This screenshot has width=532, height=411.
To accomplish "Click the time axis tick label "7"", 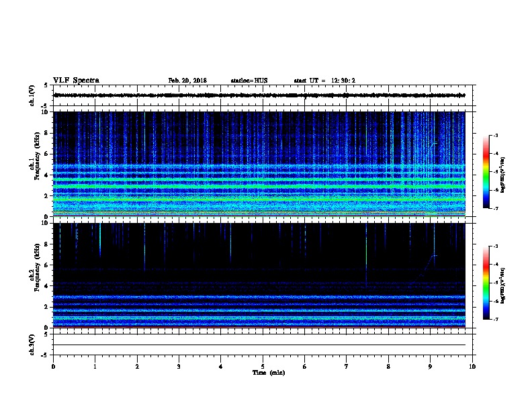I will click(347, 367).
